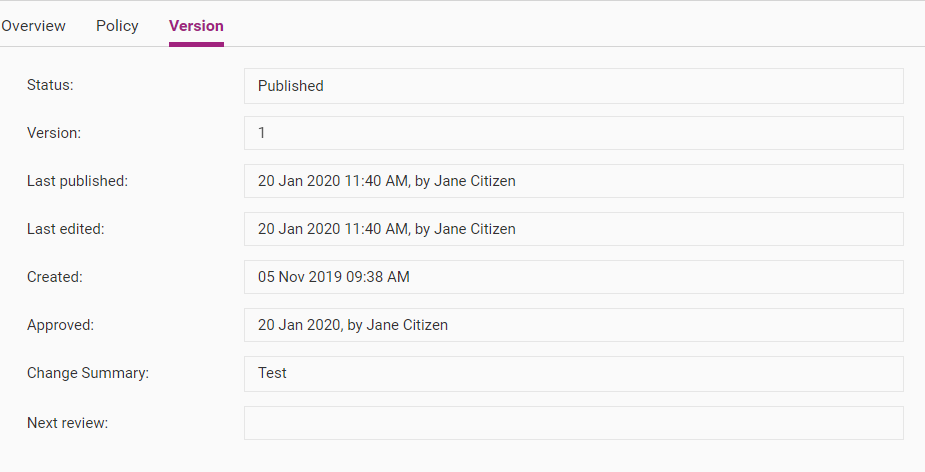925x472 pixels.
Task: Click the 'Last published:' label
Action: [77, 181]
